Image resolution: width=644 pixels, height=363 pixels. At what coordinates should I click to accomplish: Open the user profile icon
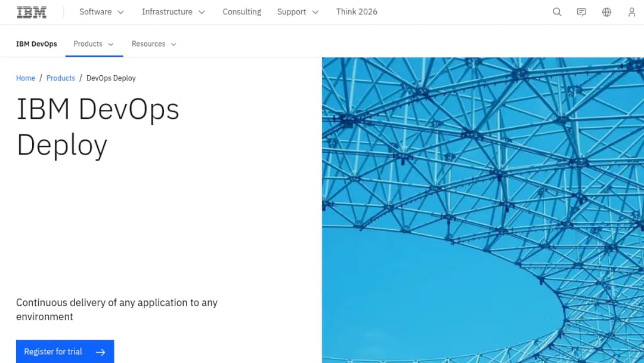tap(631, 12)
